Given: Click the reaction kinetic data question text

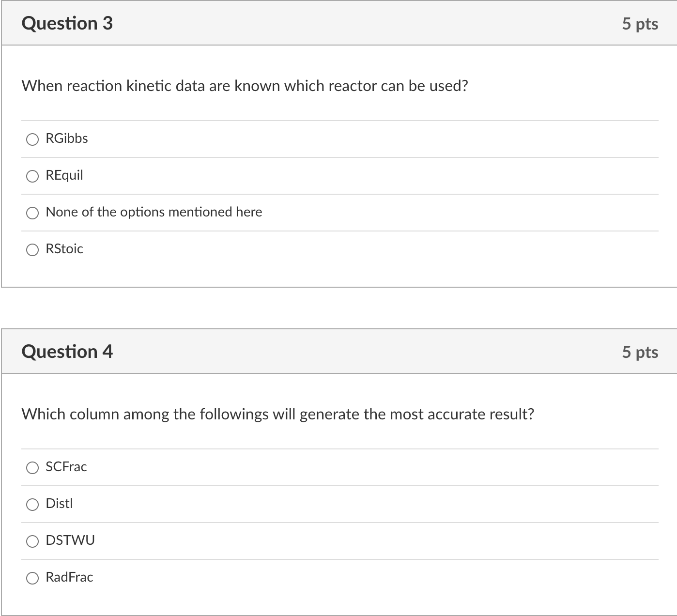Looking at the screenshot, I should pyautogui.click(x=245, y=86).
